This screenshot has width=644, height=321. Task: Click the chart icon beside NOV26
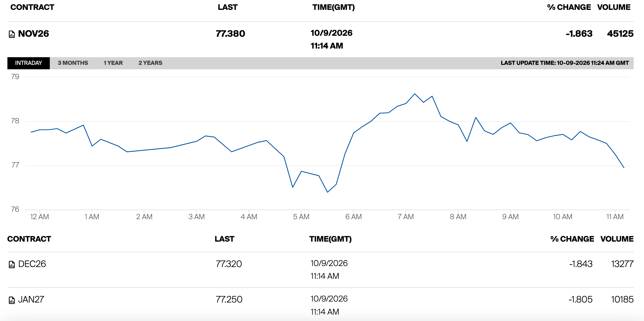(12, 34)
